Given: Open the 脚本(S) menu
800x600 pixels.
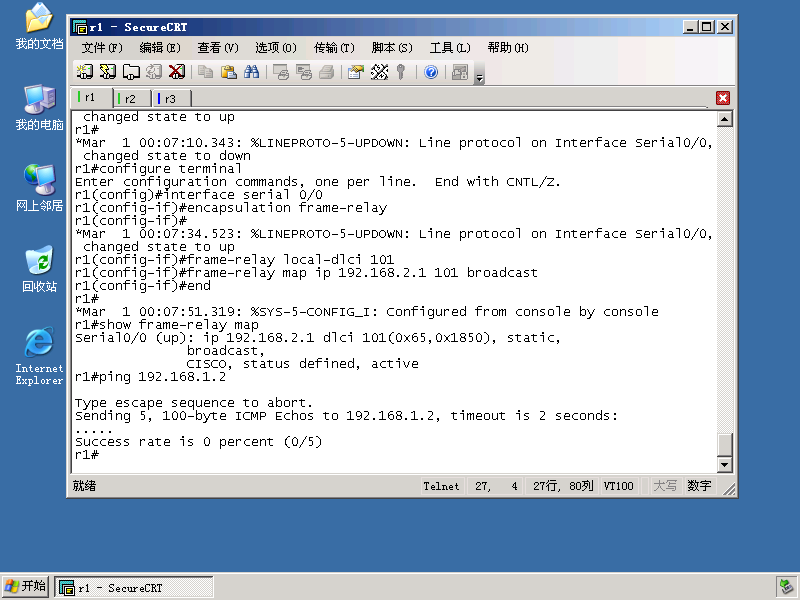Looking at the screenshot, I should coord(392,48).
